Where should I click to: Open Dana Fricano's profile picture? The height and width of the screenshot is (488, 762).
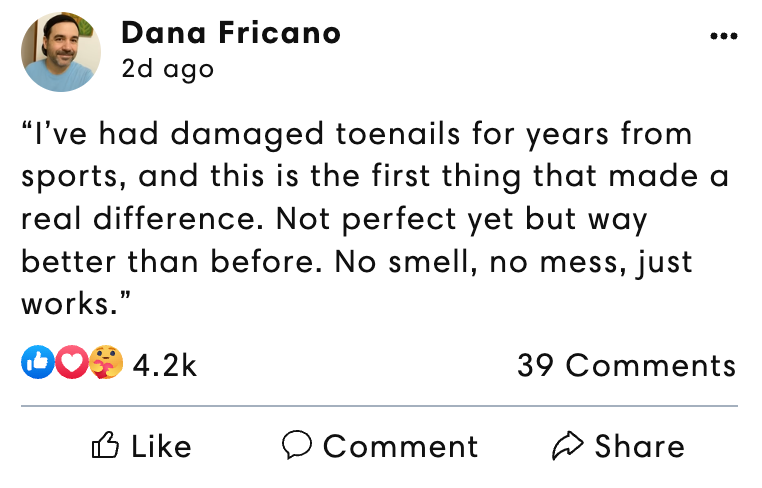61,52
